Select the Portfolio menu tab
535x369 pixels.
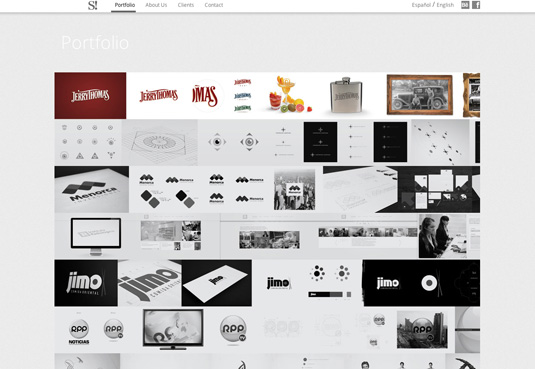click(125, 5)
